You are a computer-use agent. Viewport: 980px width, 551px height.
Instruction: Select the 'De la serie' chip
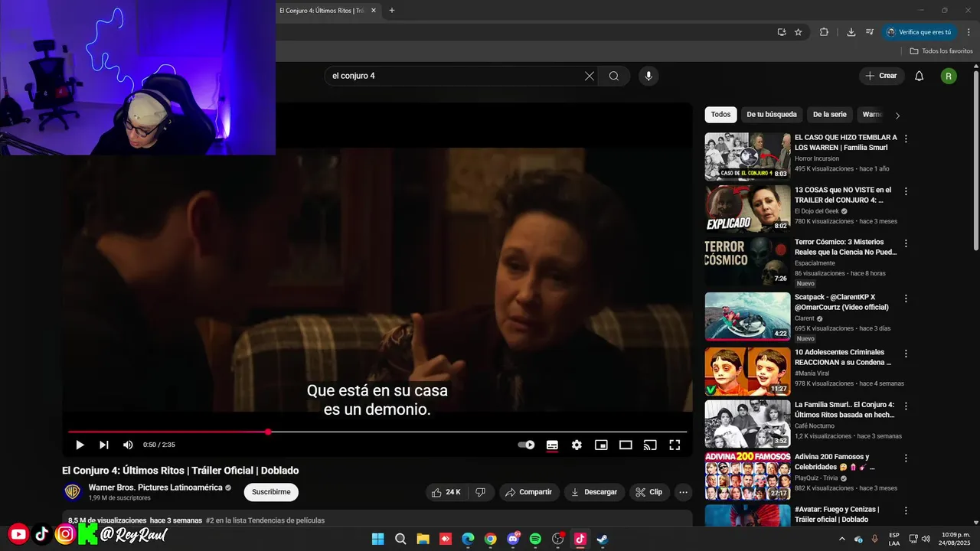point(830,115)
